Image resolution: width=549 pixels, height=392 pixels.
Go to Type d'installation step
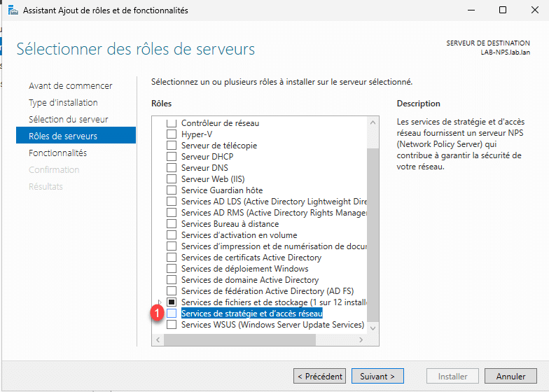coord(63,102)
